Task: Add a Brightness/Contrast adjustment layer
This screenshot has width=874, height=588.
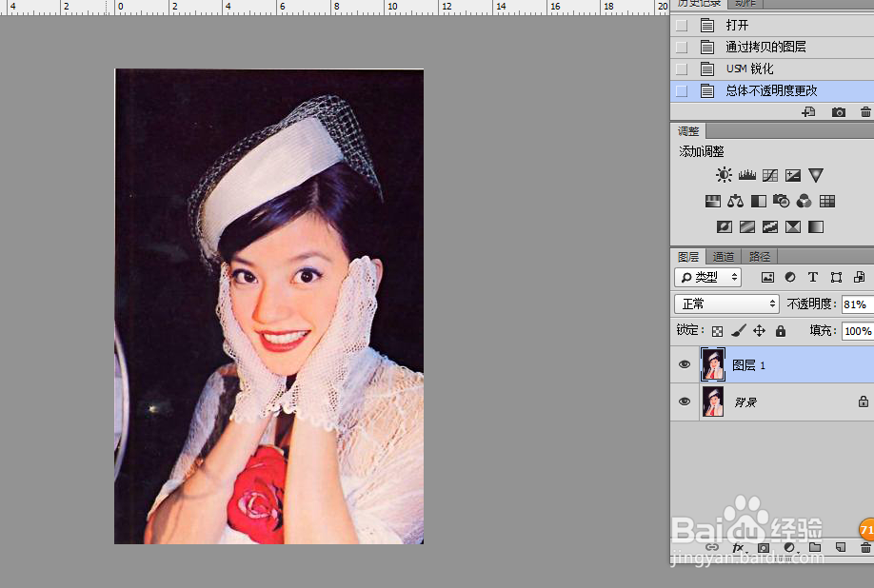Action: click(x=724, y=175)
